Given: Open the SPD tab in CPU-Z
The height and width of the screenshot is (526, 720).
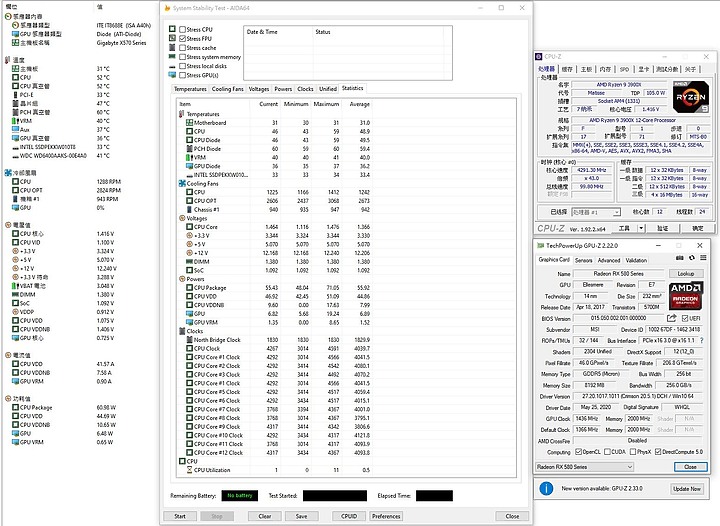Looking at the screenshot, I should [x=624, y=69].
